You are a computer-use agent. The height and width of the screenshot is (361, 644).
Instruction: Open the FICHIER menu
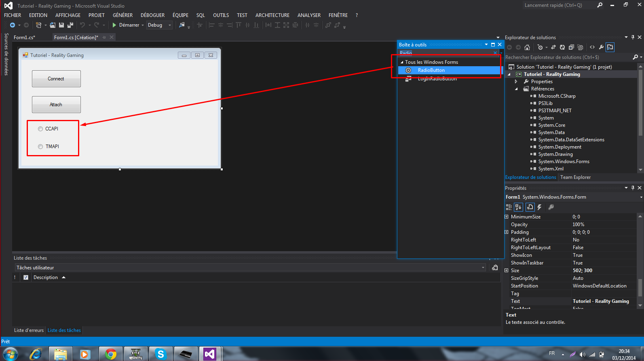(13, 15)
